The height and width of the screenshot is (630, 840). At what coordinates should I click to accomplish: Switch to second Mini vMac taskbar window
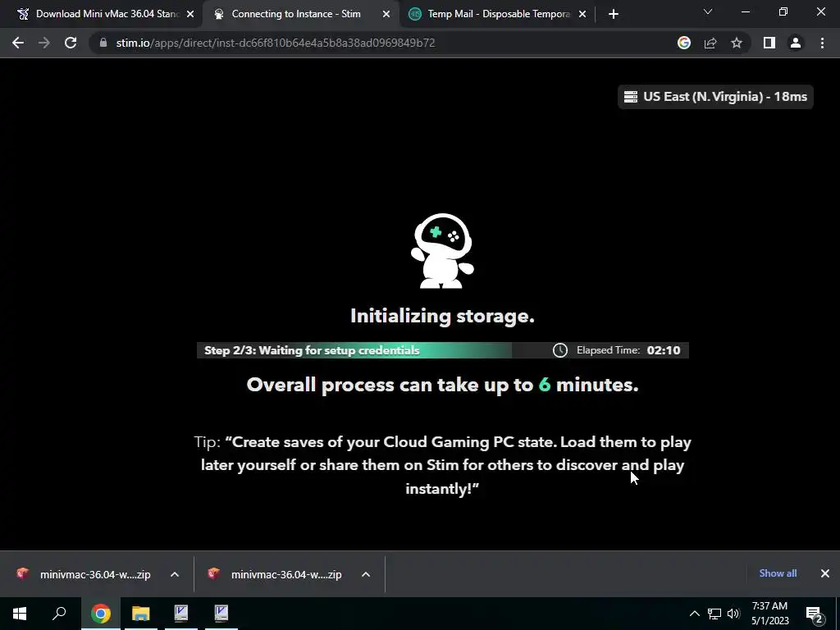click(x=221, y=614)
